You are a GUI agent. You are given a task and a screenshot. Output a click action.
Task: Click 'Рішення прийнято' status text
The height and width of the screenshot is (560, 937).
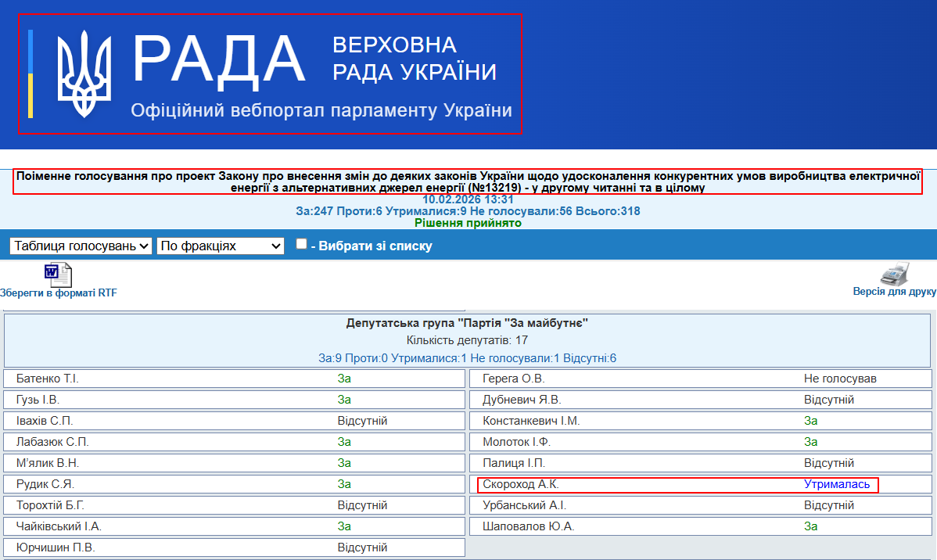[468, 223]
